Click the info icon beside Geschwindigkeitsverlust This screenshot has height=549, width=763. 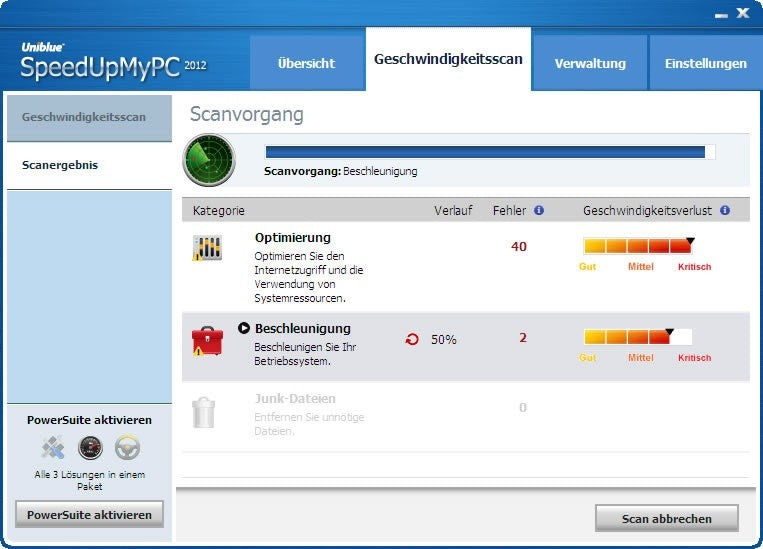[x=725, y=210]
